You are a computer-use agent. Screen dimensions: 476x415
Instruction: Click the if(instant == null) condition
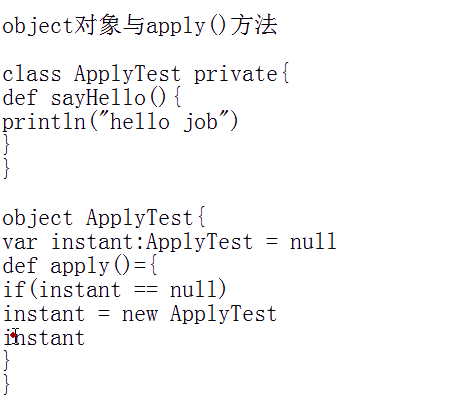tap(115, 289)
